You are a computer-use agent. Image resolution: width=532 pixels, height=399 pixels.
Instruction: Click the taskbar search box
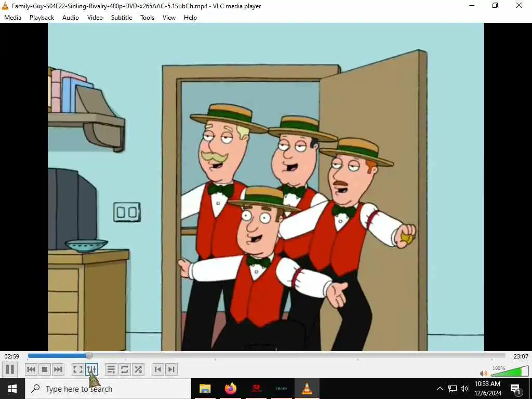108,389
